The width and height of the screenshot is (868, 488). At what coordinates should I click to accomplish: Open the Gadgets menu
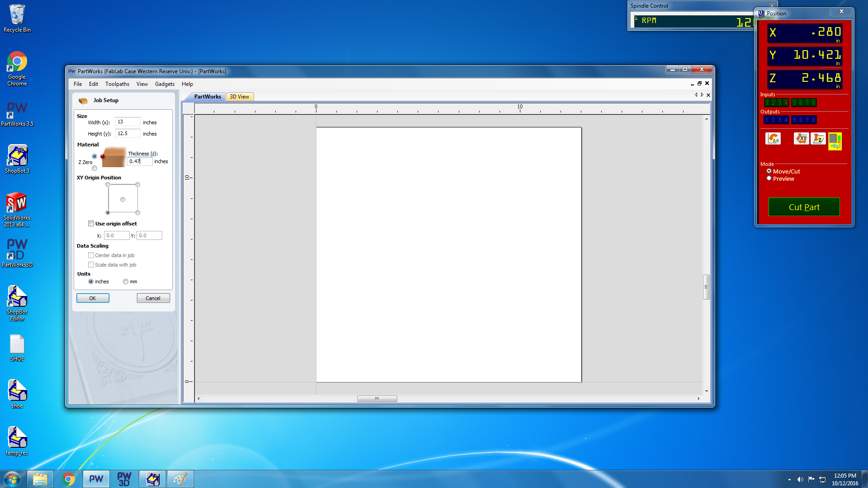(165, 84)
